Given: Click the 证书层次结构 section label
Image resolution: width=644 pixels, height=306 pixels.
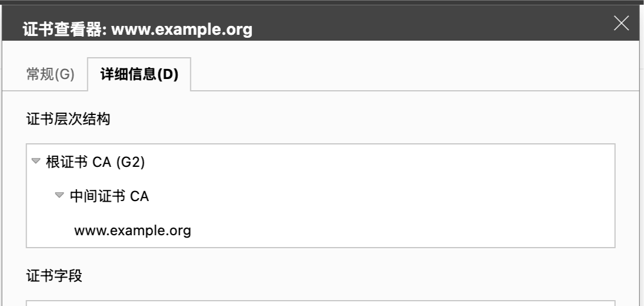Looking at the screenshot, I should click(x=69, y=120).
